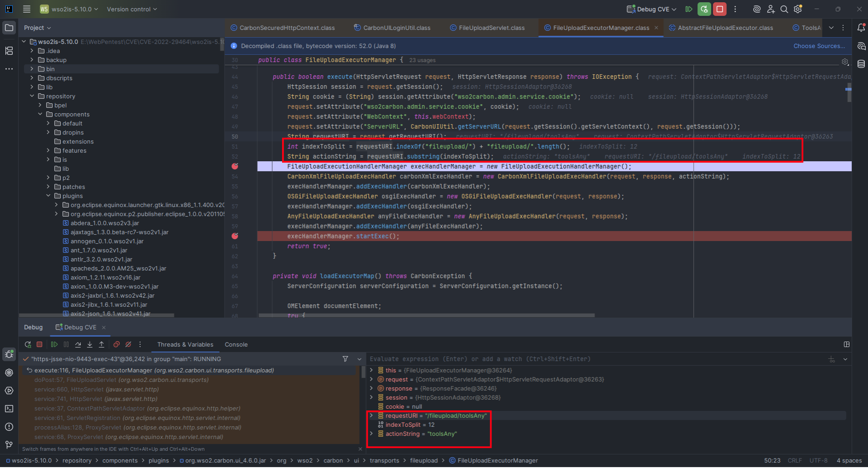Viewport: 868px width, 468px height.
Task: Rerun the debug session
Action: tap(28, 344)
